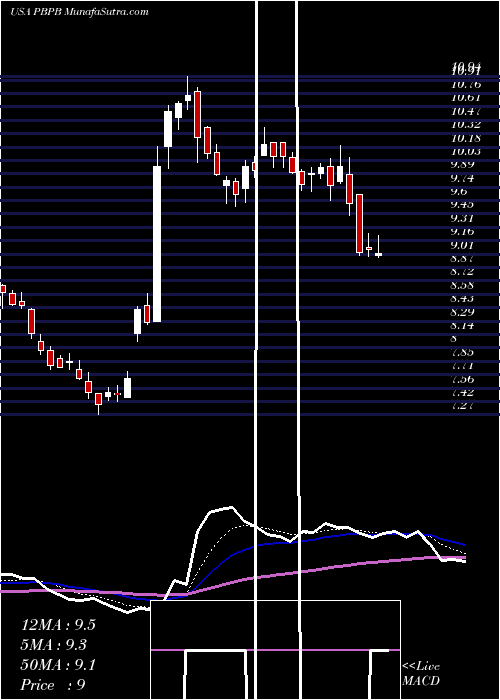Select the 9.16 price axis label
Viewport: 500px width, 700px height.
pyautogui.click(x=463, y=232)
